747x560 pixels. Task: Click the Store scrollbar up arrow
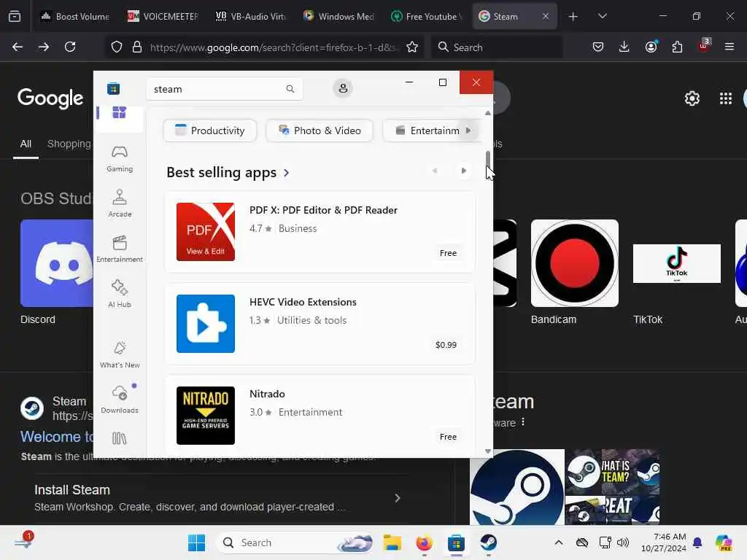pos(488,113)
